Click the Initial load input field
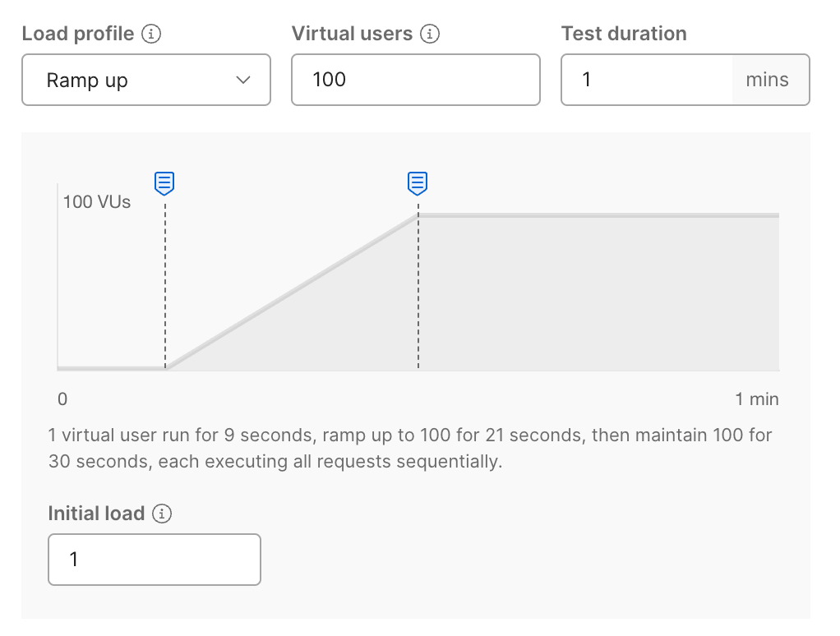Viewport: 840px width, 636px height. [155, 560]
